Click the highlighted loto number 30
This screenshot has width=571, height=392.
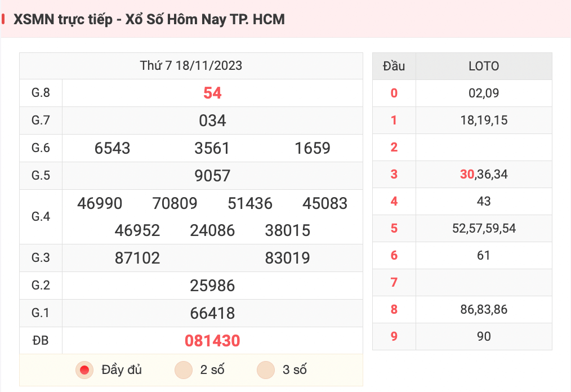pyautogui.click(x=467, y=175)
